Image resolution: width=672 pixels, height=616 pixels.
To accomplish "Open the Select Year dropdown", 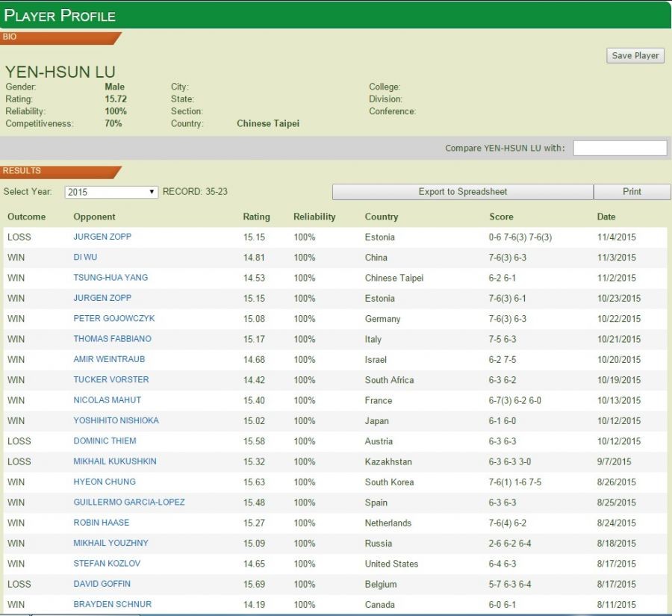I will click(111, 192).
